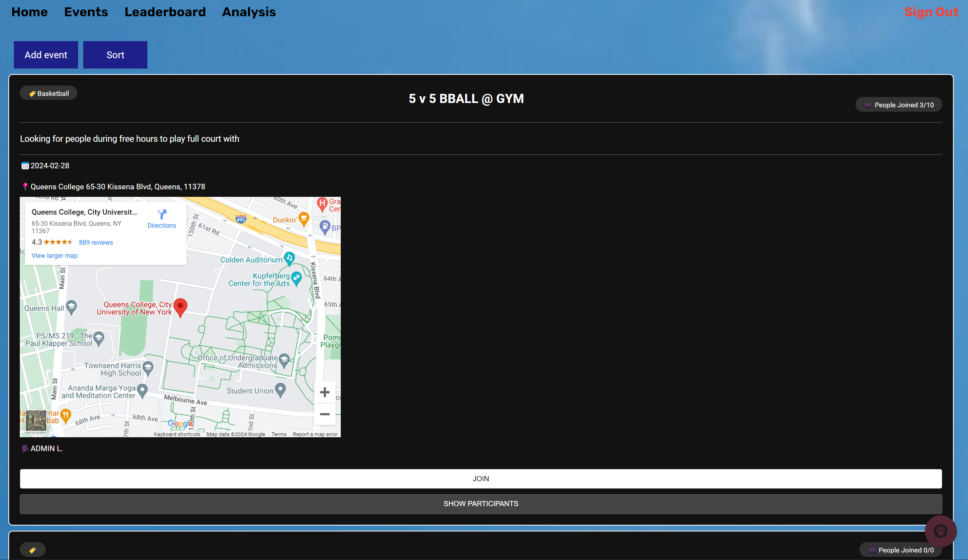968x560 pixels.
Task: Click the Add event button
Action: point(46,55)
